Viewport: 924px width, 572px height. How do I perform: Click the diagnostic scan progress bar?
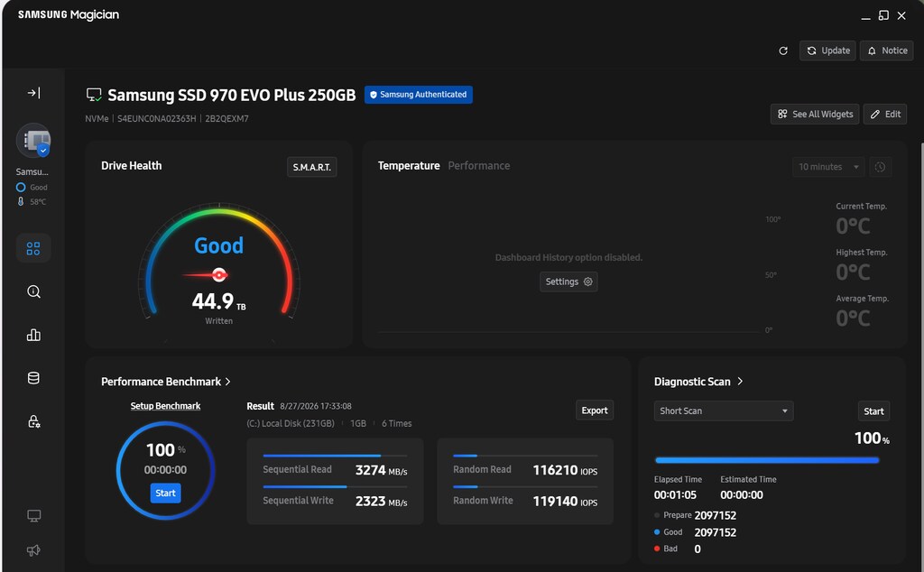point(767,460)
